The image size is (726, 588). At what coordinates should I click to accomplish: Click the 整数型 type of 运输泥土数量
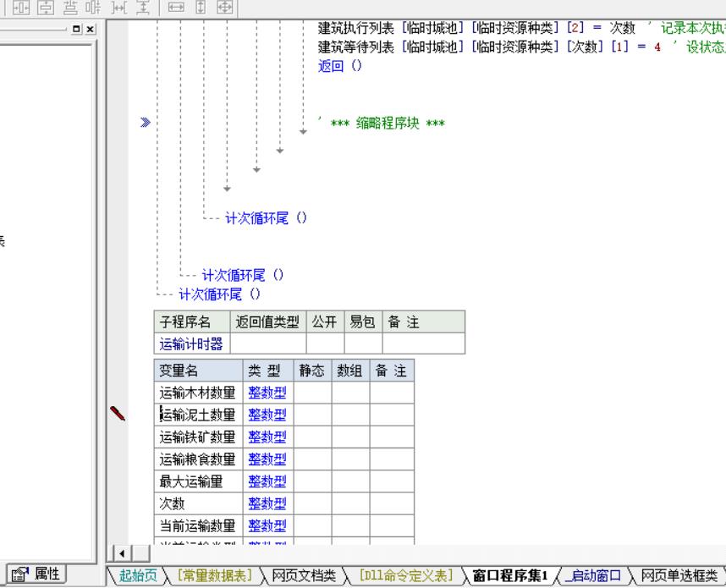coord(267,415)
